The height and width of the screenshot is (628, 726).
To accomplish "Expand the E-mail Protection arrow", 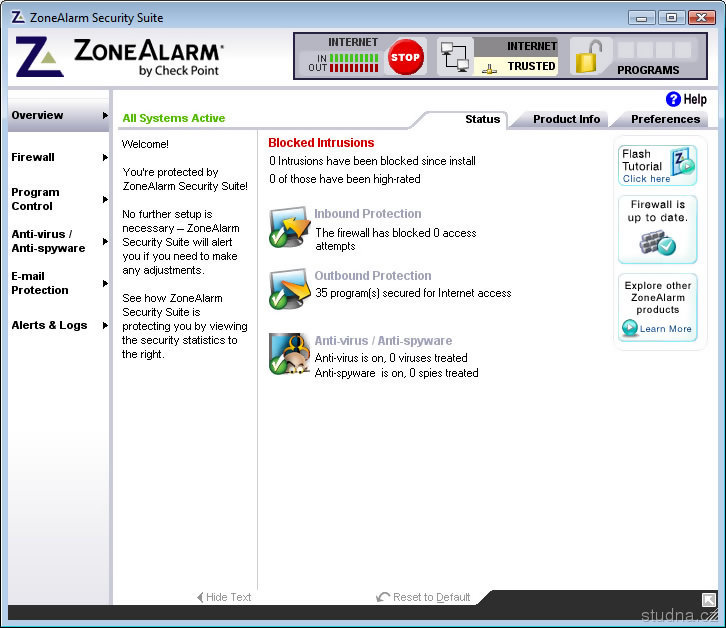I will point(105,283).
